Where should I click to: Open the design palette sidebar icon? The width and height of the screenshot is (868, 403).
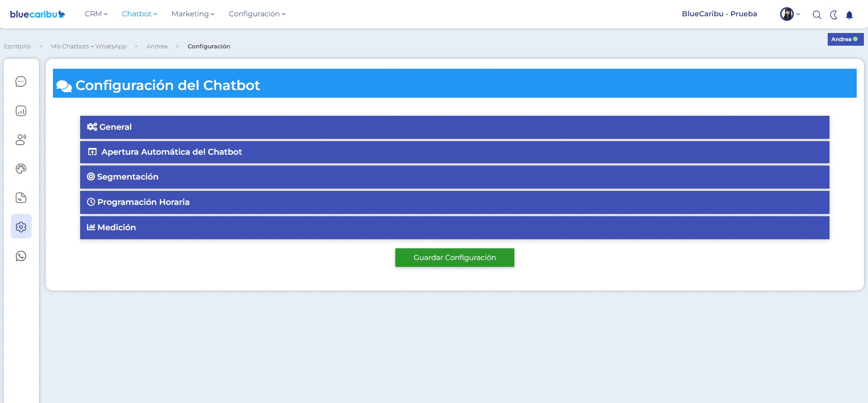pyautogui.click(x=21, y=169)
